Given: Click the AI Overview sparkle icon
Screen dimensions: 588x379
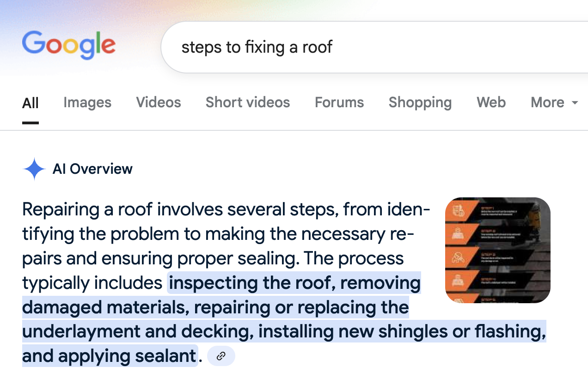Looking at the screenshot, I should tap(34, 169).
